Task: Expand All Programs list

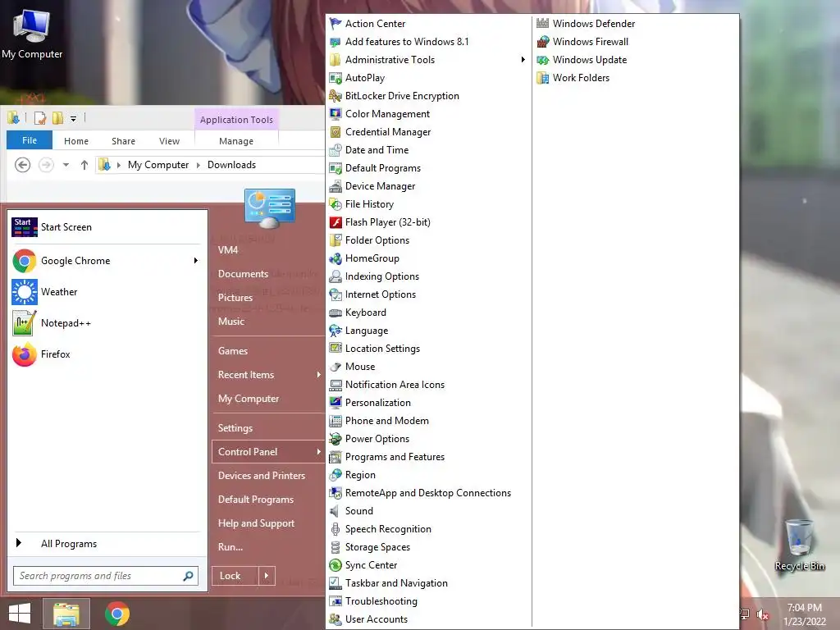Action: pos(106,544)
